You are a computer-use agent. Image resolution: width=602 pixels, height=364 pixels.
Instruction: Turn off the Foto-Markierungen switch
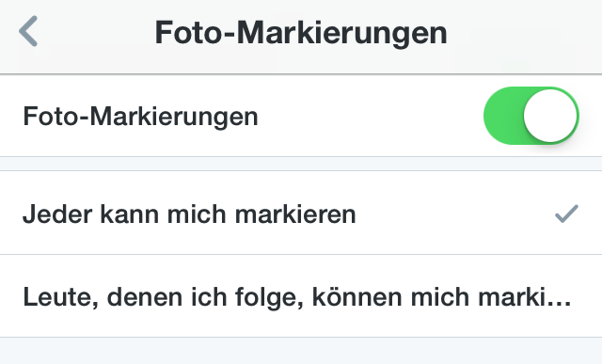pyautogui.click(x=531, y=116)
